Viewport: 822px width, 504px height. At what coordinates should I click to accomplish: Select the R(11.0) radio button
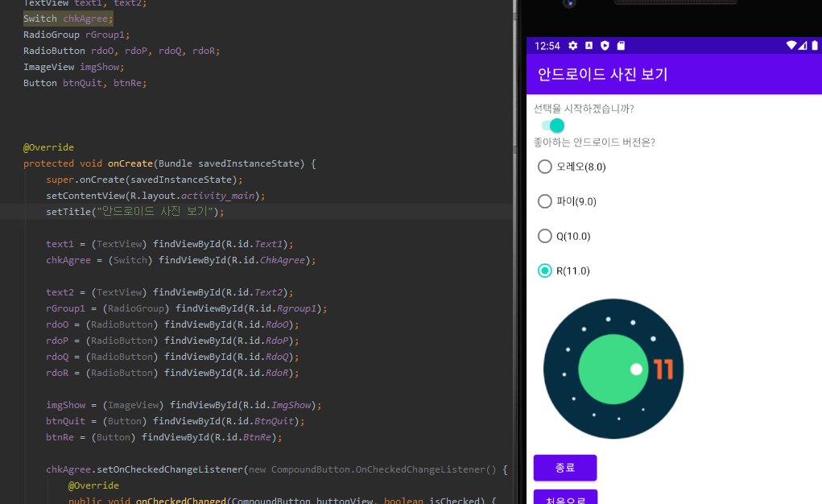coord(564,271)
